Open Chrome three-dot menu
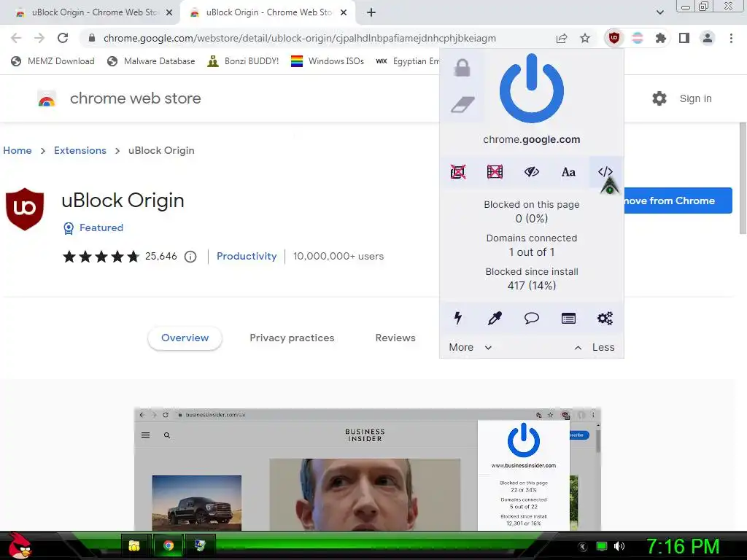Screen dimensions: 747x560 tap(731, 38)
